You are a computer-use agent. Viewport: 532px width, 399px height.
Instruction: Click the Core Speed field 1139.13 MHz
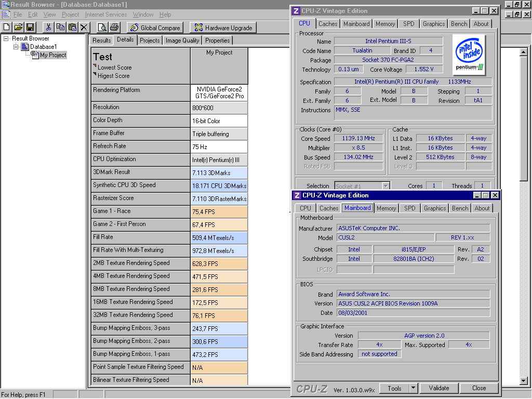(358, 138)
